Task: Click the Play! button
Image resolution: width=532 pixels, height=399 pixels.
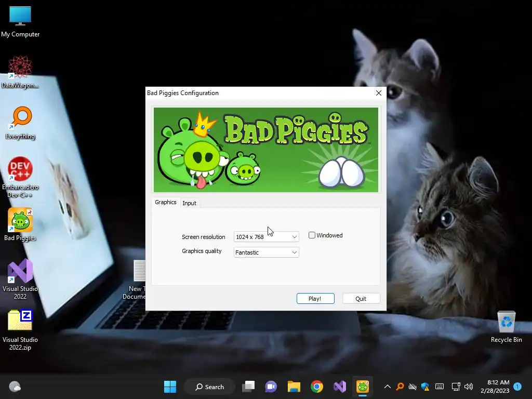Action: [x=315, y=299]
